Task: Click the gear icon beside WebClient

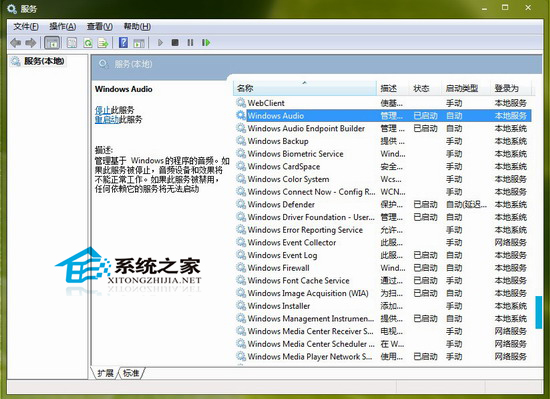Action: [x=241, y=103]
